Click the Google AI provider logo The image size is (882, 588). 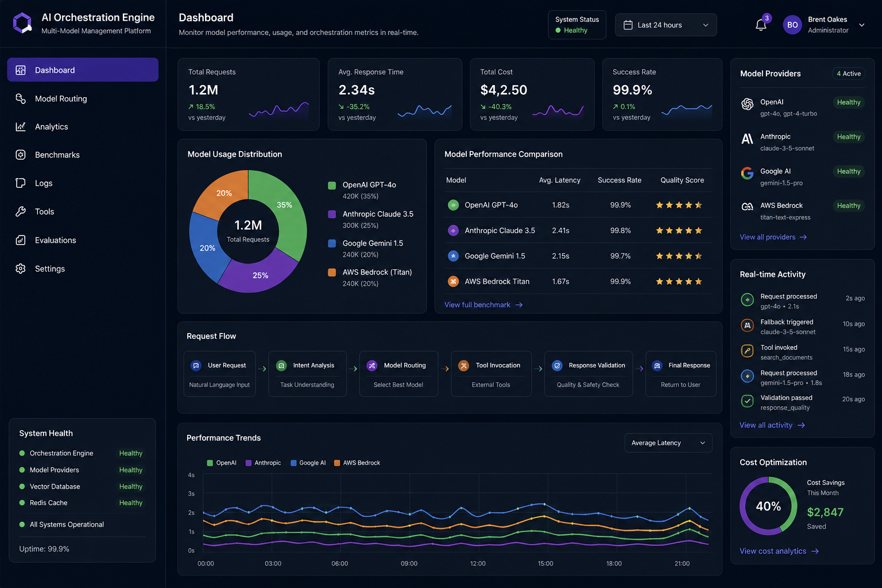click(747, 173)
